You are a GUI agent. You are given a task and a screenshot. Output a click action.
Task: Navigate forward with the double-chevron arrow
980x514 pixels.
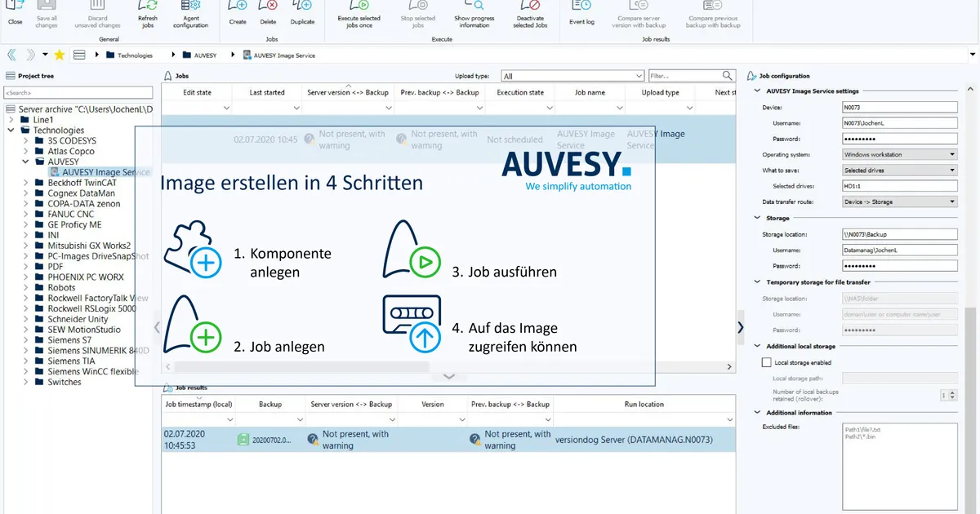pos(30,55)
